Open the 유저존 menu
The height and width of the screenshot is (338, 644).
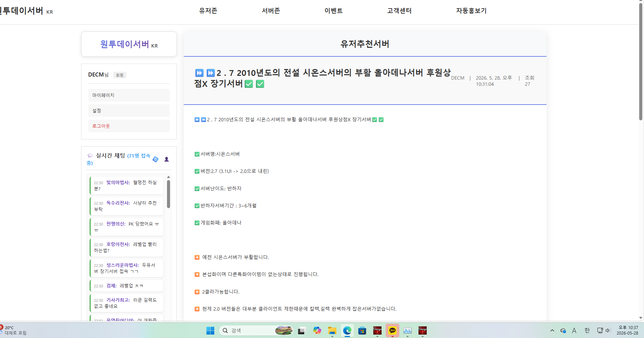(208, 11)
